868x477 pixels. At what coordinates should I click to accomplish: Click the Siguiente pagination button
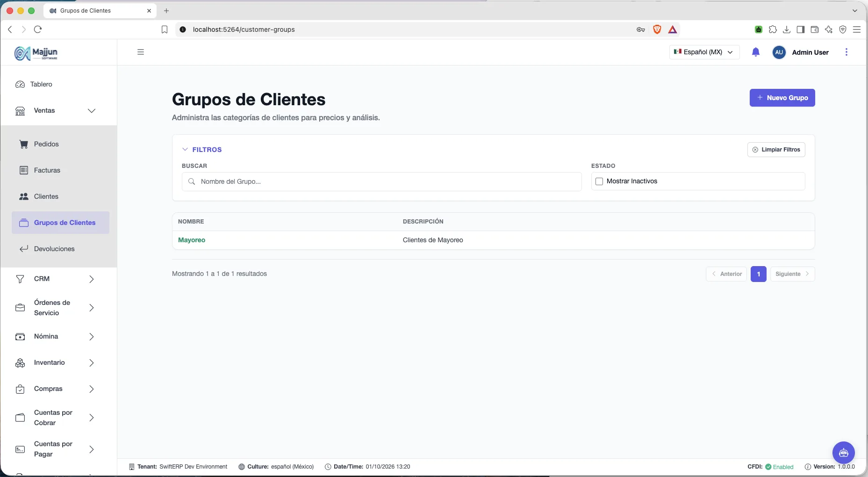click(792, 274)
